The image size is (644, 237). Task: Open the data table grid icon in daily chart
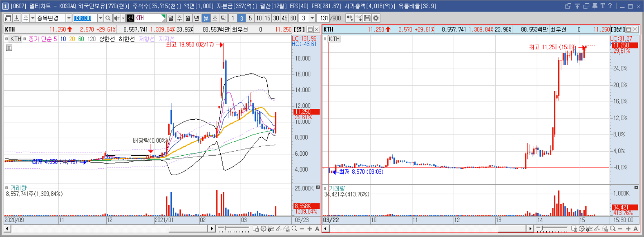click(x=9, y=48)
